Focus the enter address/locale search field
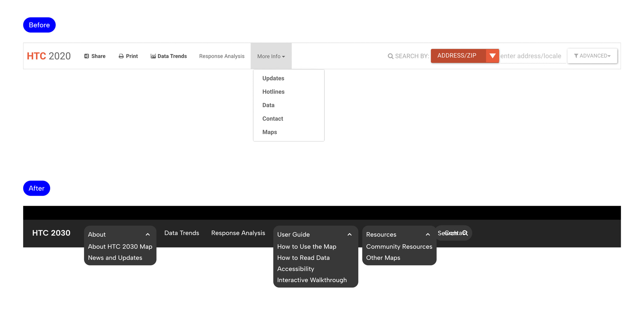This screenshot has width=644, height=309. click(532, 56)
